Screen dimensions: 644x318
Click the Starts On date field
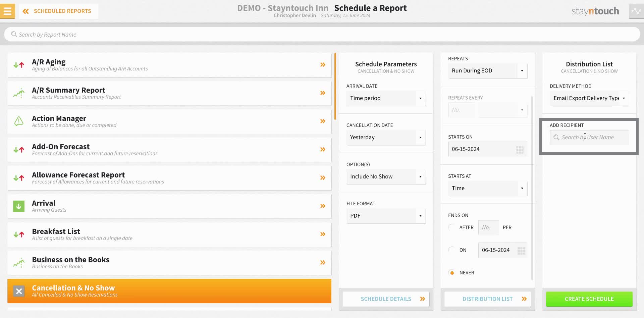click(x=488, y=149)
